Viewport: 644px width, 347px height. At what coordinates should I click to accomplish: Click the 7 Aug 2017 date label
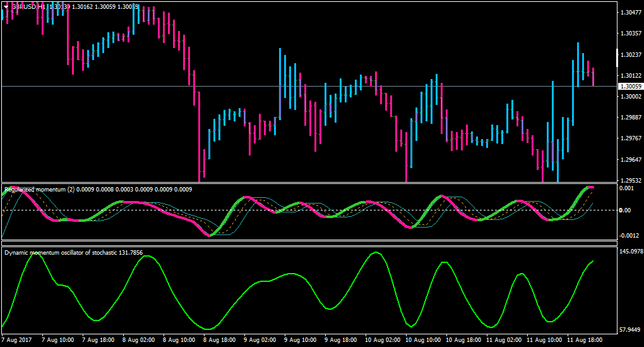click(16, 340)
